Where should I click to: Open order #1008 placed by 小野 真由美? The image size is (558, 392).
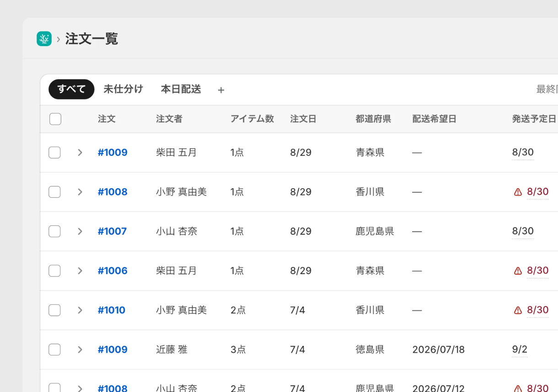[x=113, y=192]
